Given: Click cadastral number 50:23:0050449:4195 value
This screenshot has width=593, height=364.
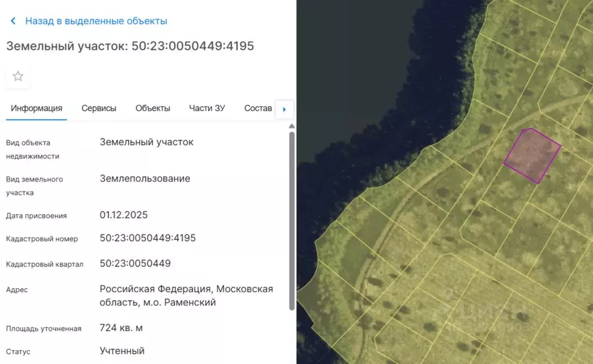Looking at the screenshot, I should point(148,238).
